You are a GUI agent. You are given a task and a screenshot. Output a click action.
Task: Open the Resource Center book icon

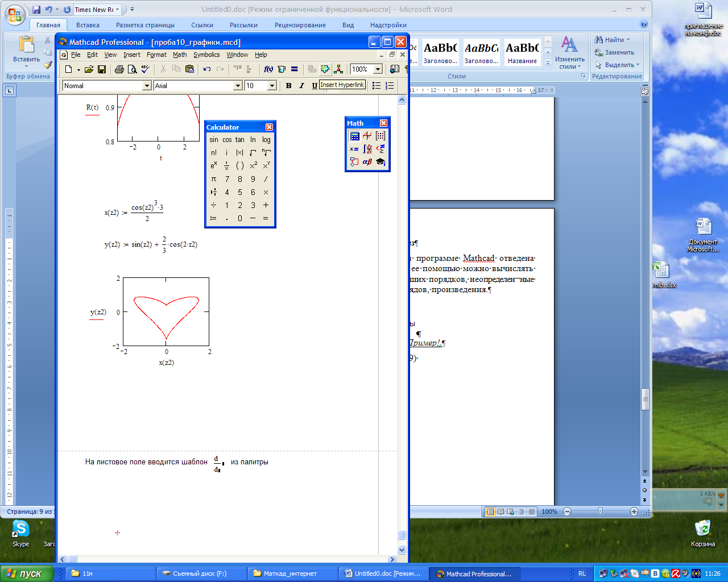[394, 69]
